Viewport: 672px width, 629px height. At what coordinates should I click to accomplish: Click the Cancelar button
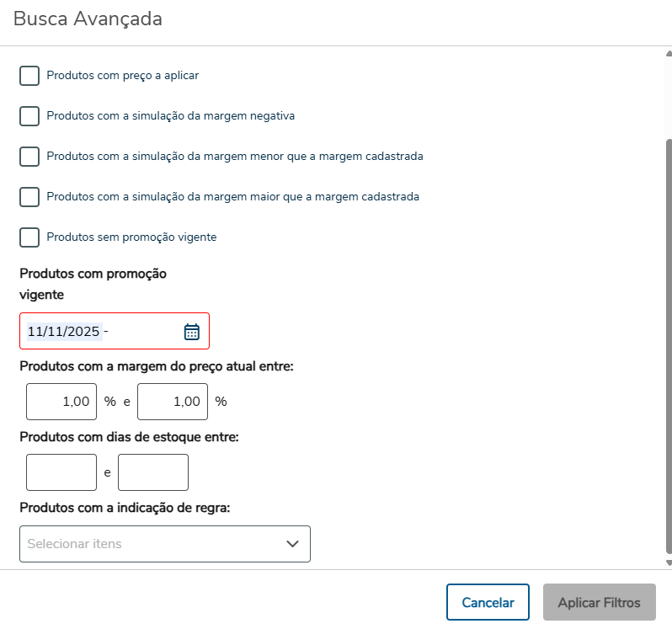click(488, 602)
